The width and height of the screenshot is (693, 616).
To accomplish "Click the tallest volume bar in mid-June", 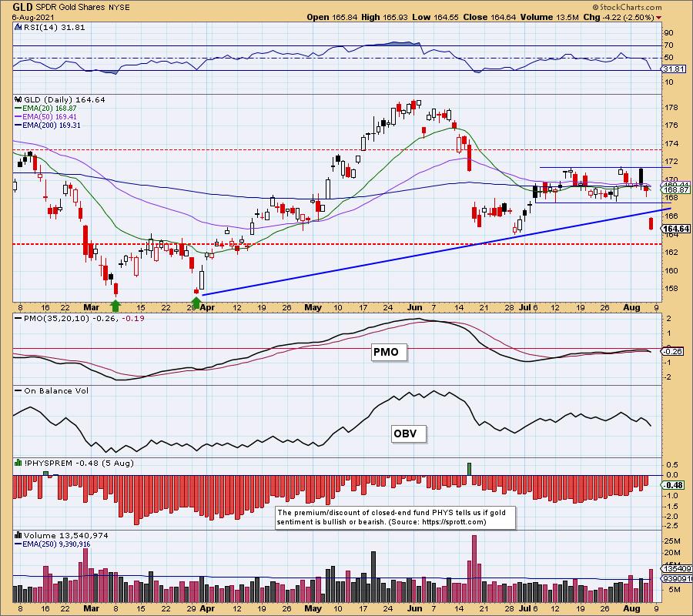I will click(x=474, y=567).
